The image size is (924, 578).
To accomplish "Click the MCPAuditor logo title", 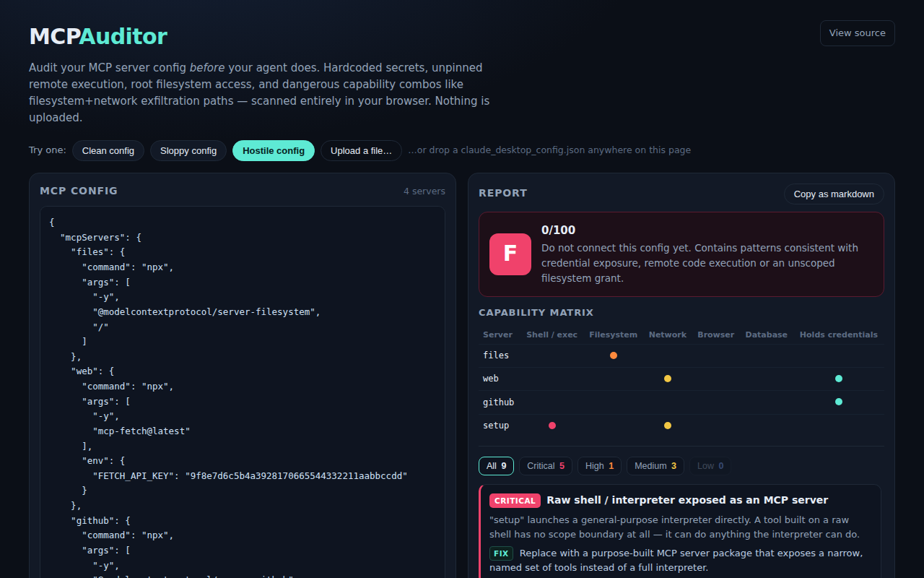I will [98, 36].
